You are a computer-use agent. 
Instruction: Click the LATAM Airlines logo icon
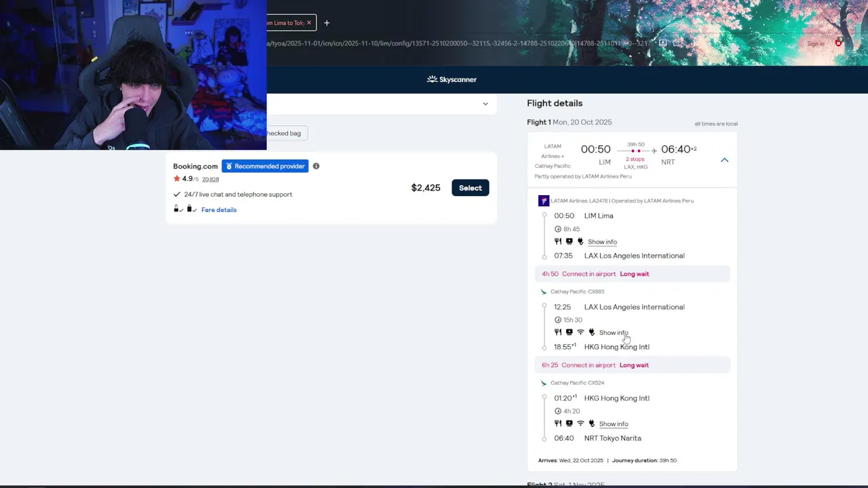(x=543, y=201)
